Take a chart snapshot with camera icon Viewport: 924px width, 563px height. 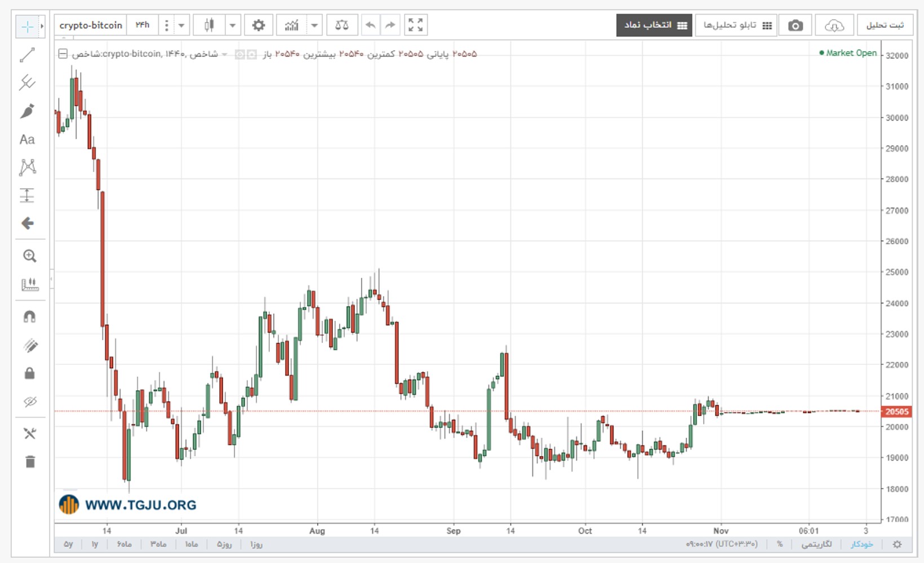tap(795, 25)
